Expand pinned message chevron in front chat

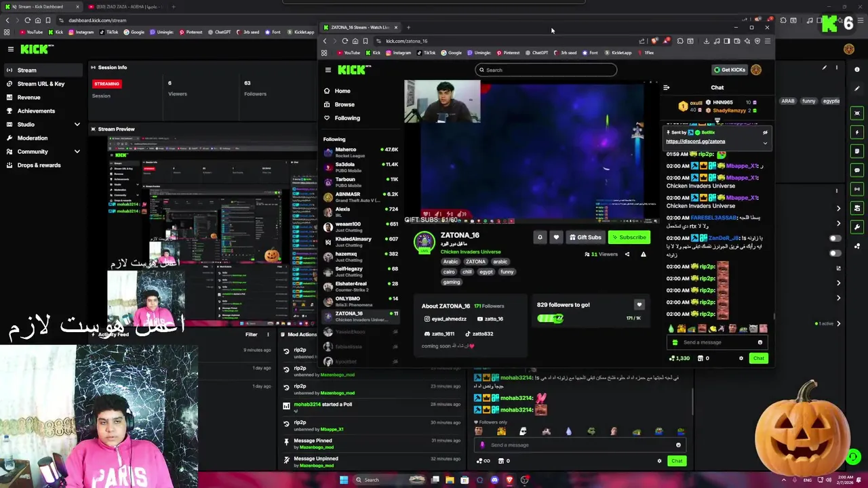[x=765, y=142]
